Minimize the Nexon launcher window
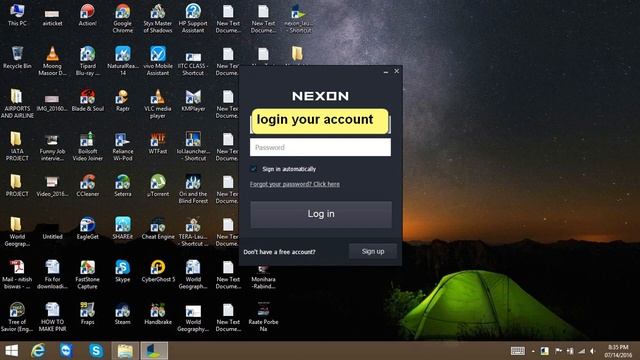Viewport: 640px width, 360px height. pos(386,72)
